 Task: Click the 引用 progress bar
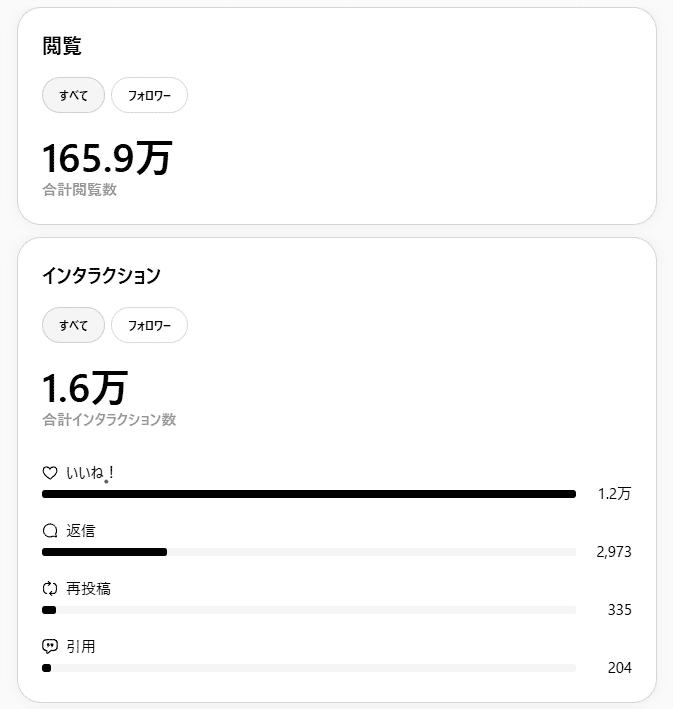(x=309, y=668)
